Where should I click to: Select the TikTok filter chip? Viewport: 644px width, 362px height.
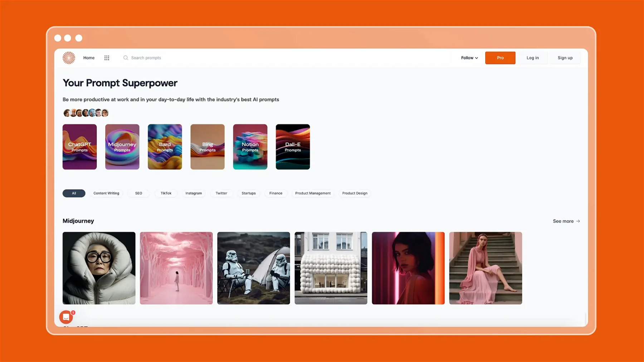click(166, 193)
